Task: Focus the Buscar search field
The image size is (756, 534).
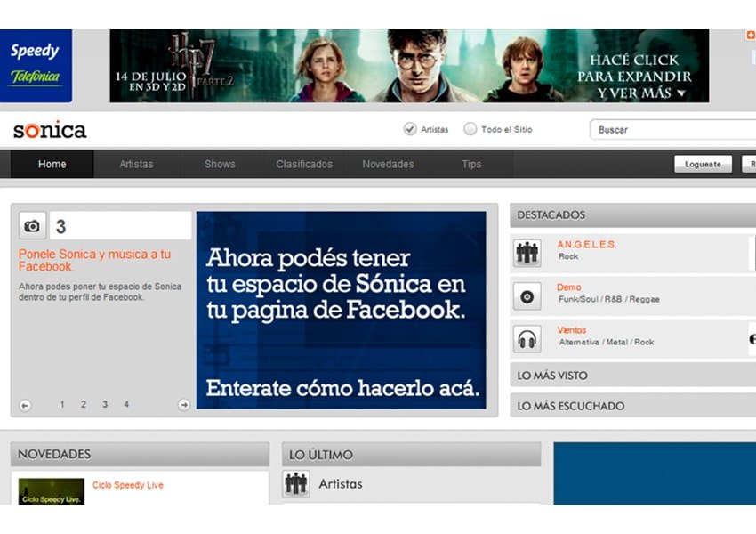Action: [x=672, y=130]
